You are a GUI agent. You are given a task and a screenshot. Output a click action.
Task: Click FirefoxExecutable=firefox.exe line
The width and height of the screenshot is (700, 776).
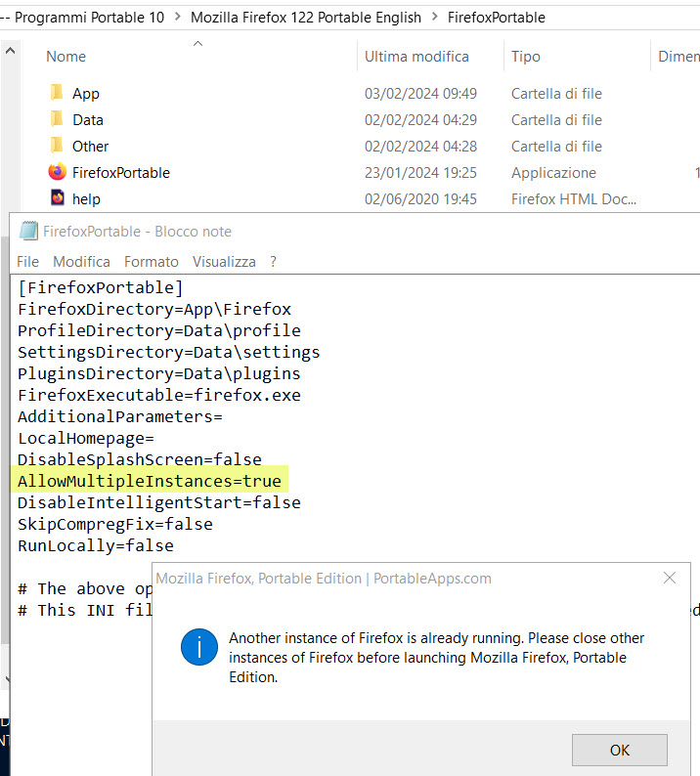coord(159,396)
